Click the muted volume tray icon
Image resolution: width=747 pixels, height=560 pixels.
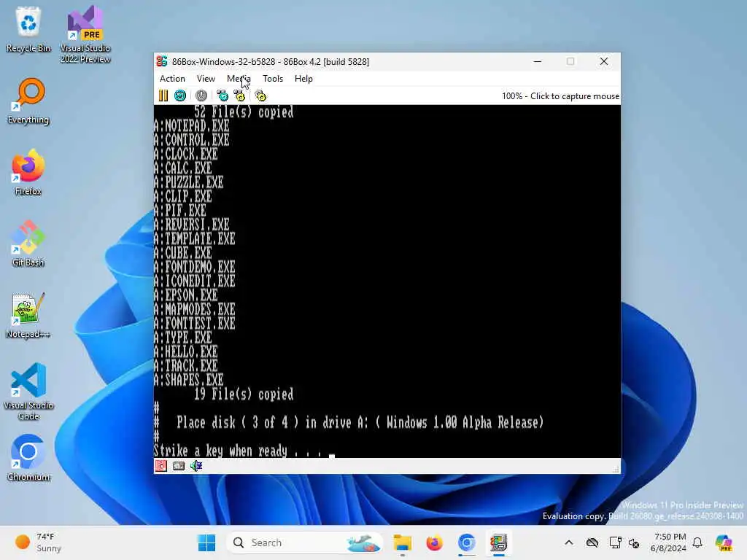634,542
